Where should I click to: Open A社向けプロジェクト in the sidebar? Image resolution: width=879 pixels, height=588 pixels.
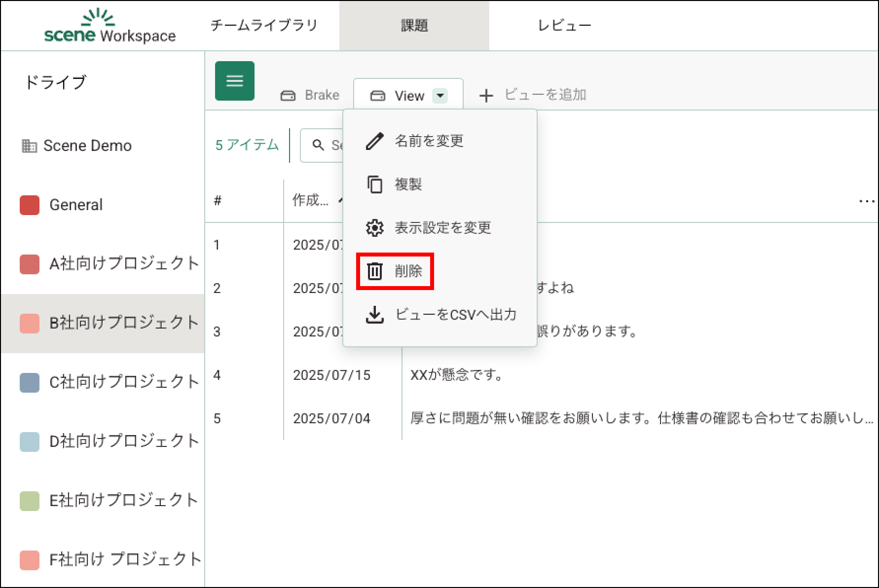click(x=123, y=264)
